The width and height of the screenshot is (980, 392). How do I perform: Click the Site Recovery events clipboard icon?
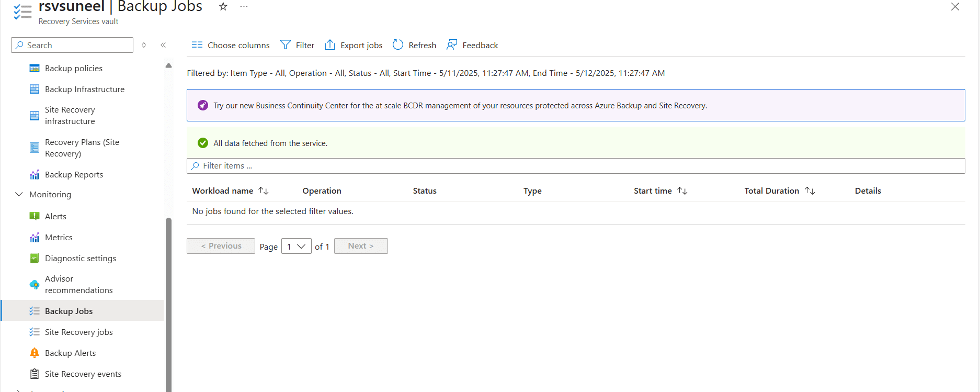(x=35, y=374)
